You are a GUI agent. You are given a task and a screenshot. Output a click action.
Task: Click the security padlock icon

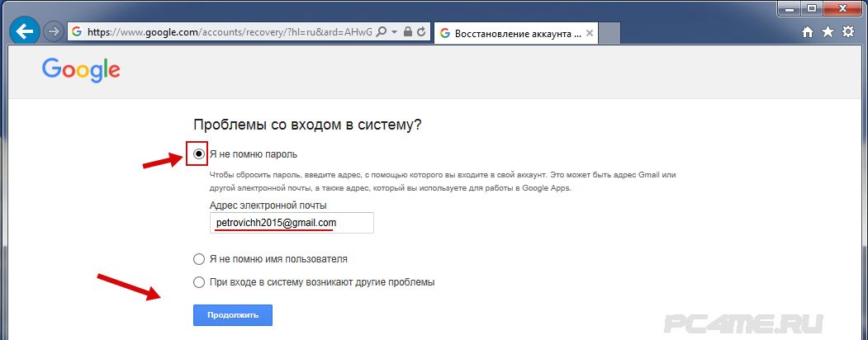[x=407, y=32]
